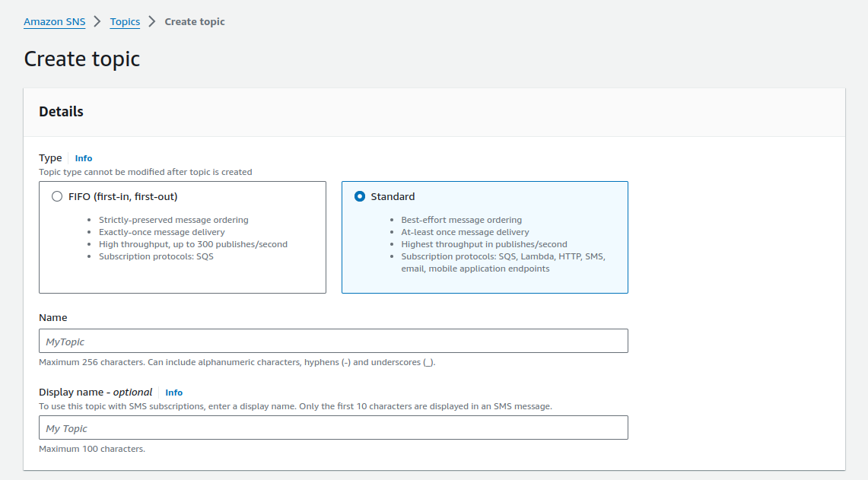The image size is (868, 480).
Task: Select the FIFO (first-in, first-out) radio button
Action: 57,197
